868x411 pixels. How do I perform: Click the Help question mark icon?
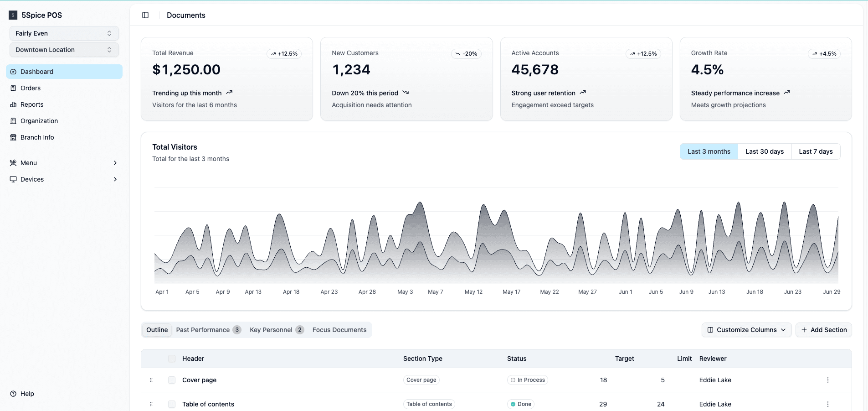click(x=13, y=394)
